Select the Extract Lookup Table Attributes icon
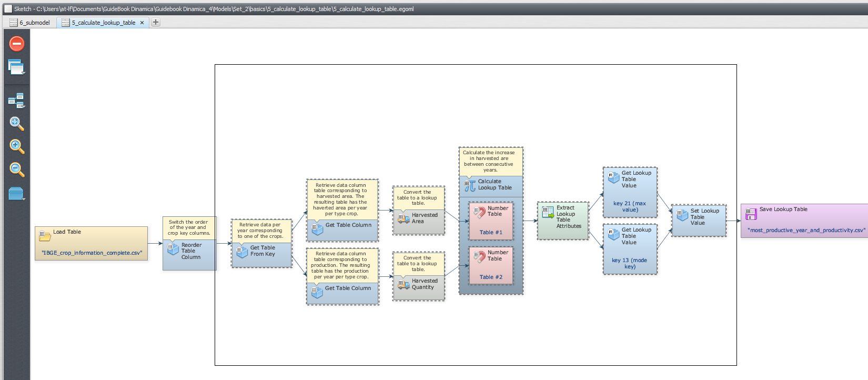This screenshot has width=868, height=380. pyautogui.click(x=548, y=212)
